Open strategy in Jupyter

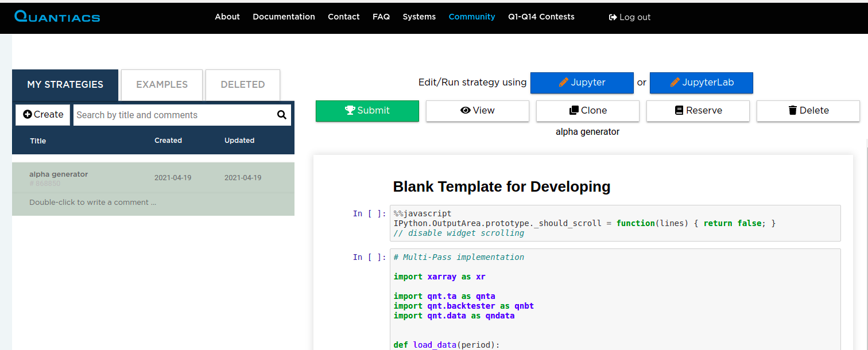click(582, 83)
